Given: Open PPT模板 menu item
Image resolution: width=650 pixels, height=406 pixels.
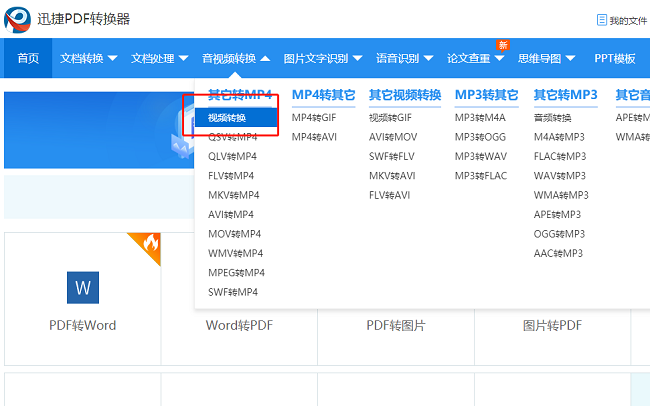Looking at the screenshot, I should 615,58.
